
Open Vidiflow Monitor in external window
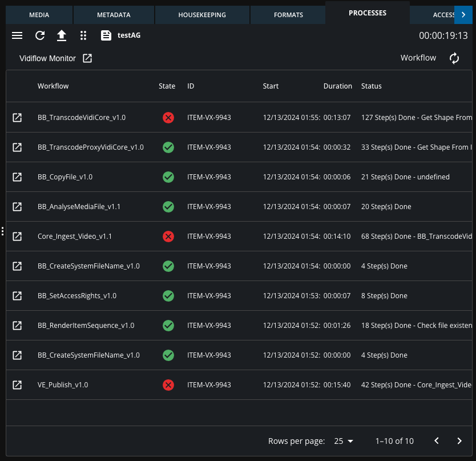pyautogui.click(x=87, y=58)
